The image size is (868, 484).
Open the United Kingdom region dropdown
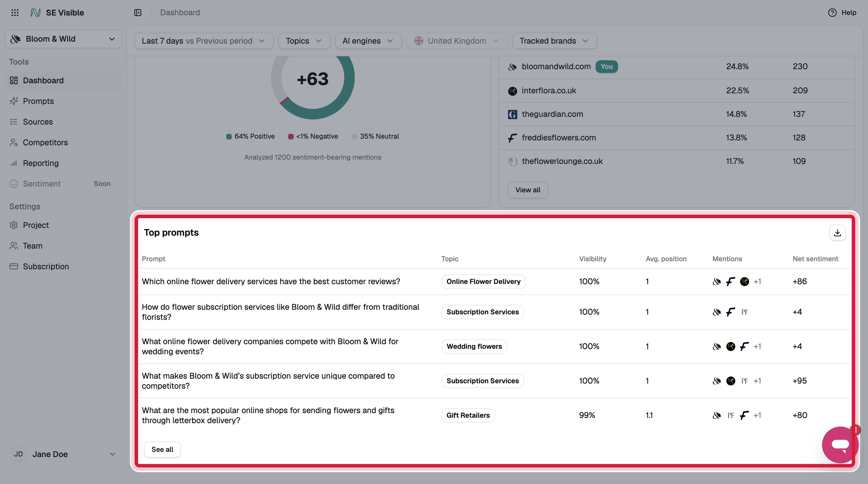[457, 41]
